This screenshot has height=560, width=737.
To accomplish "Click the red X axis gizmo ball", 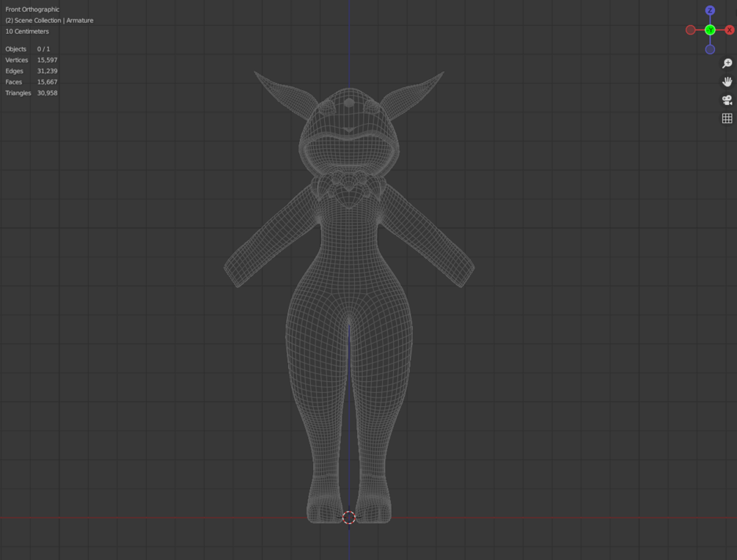I will coord(730,30).
